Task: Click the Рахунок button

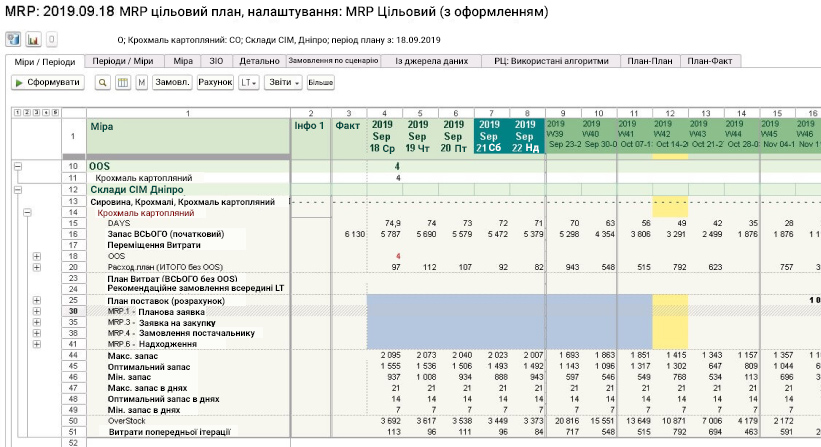Action: coord(215,83)
